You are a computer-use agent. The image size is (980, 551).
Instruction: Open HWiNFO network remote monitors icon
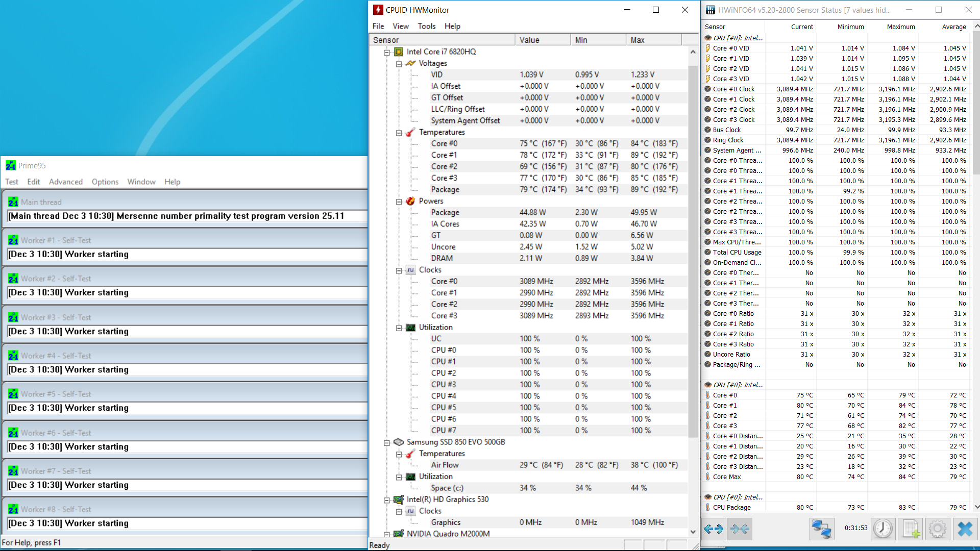coord(821,529)
